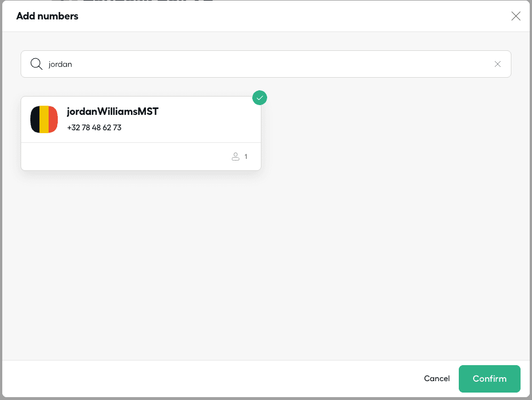532x400 pixels.
Task: Focus the search field containing 'jordan'
Action: tap(263, 64)
